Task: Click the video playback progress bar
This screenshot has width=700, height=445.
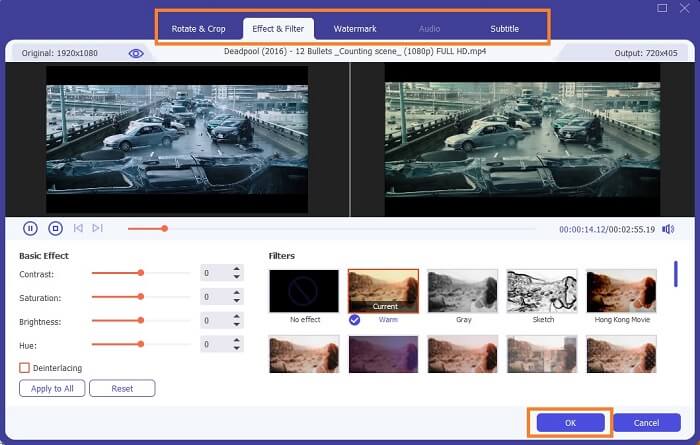Action: click(x=331, y=229)
